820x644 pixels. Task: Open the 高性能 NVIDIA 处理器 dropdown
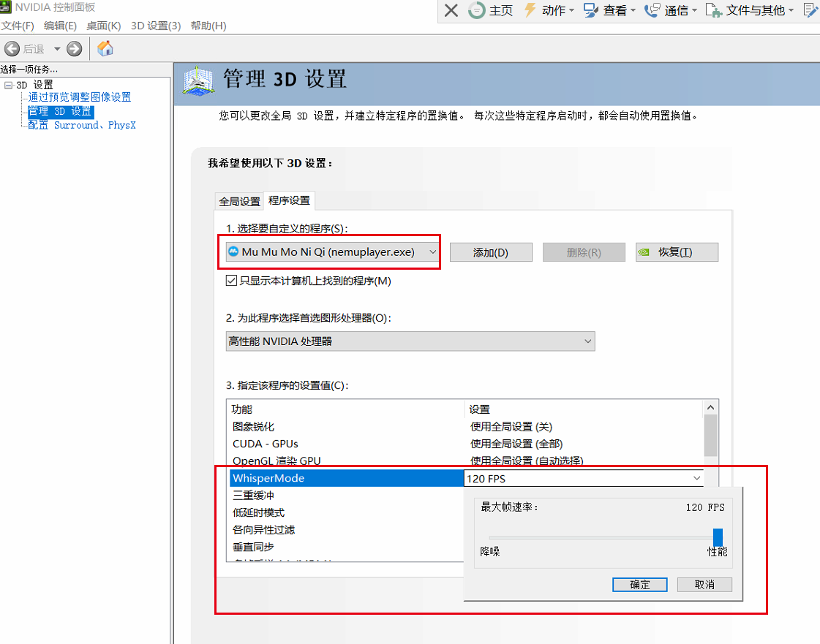point(410,341)
